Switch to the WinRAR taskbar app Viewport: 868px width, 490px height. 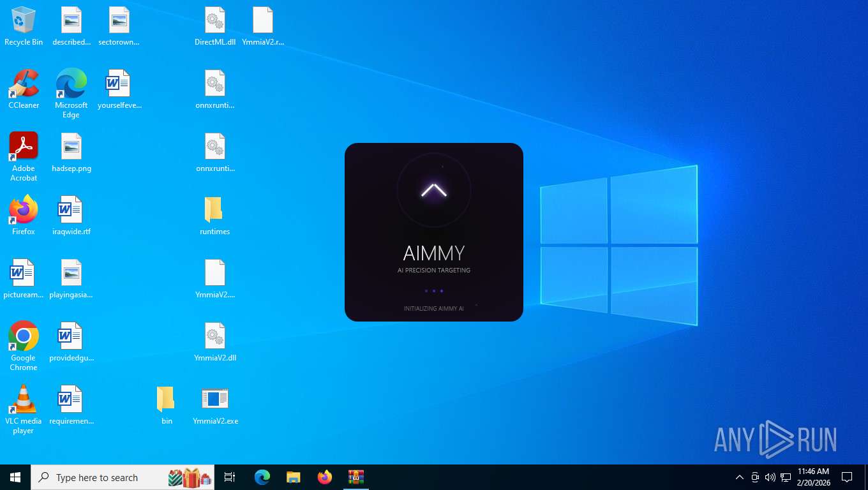[356, 477]
